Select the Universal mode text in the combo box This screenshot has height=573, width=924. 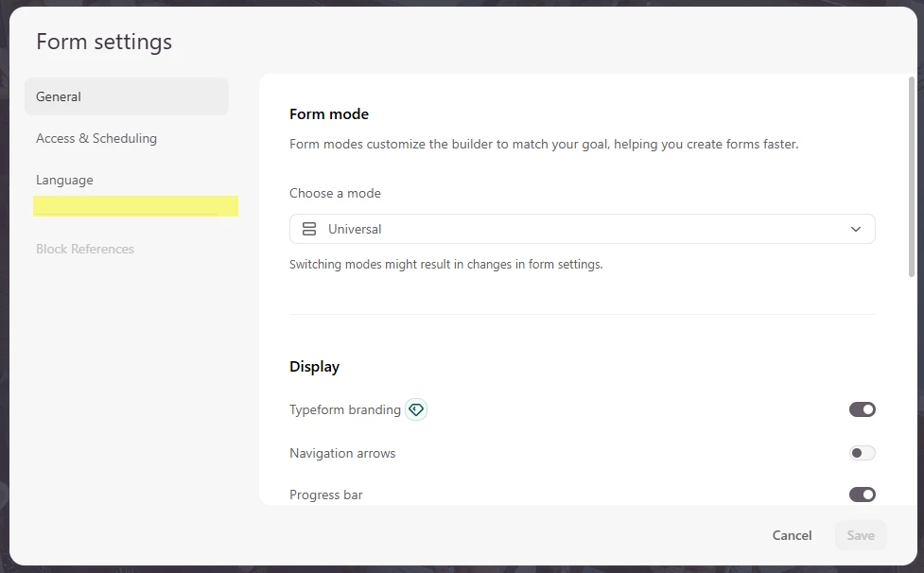pyautogui.click(x=355, y=229)
